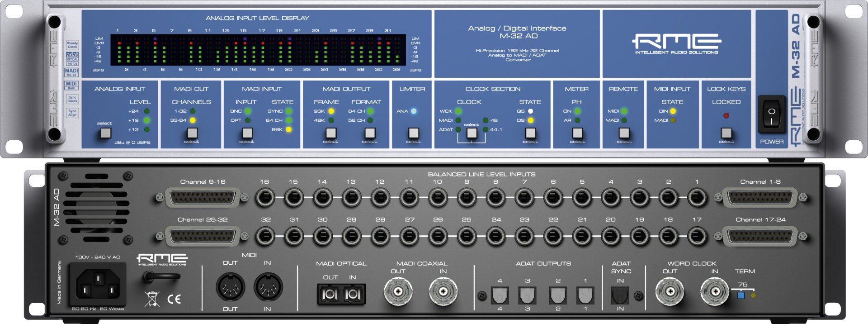The height and width of the screenshot is (324, 868).
Task: Click the analog input level meter display
Action: click(258, 50)
